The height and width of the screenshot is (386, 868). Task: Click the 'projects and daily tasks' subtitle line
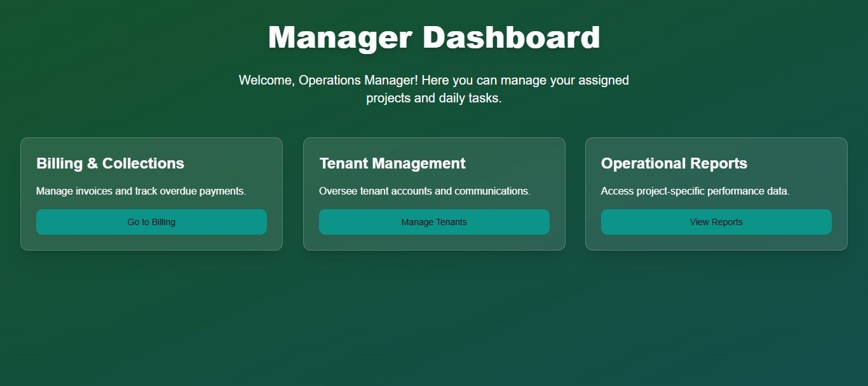434,99
